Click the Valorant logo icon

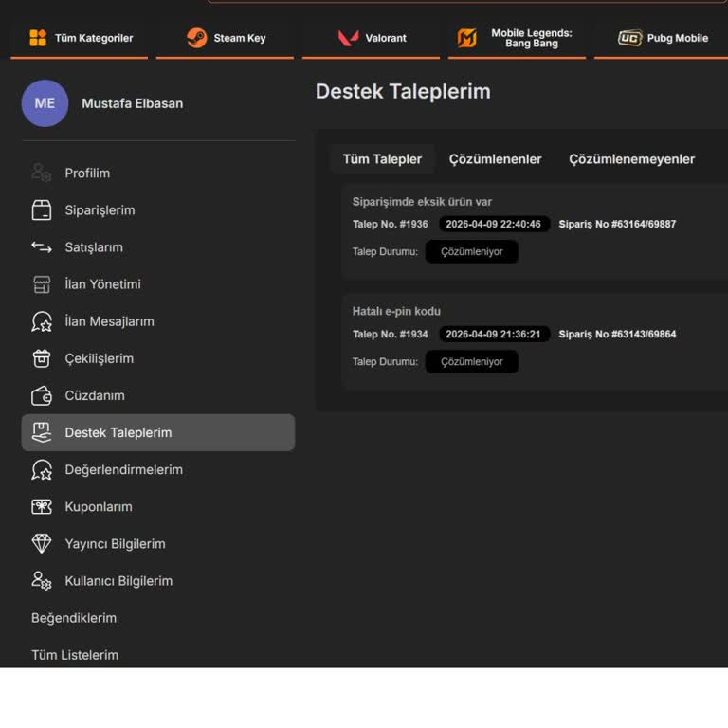(x=348, y=38)
